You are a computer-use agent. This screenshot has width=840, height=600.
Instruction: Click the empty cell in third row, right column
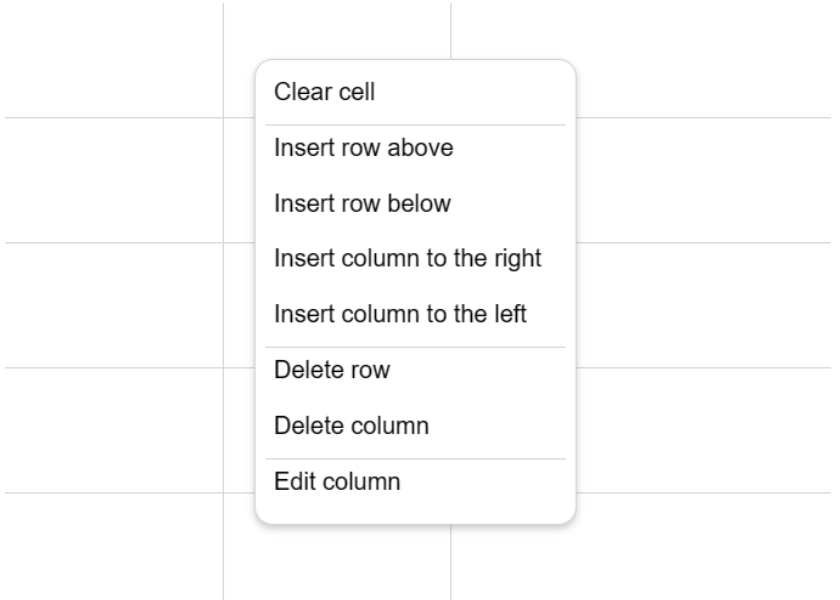pyautogui.click(x=703, y=305)
